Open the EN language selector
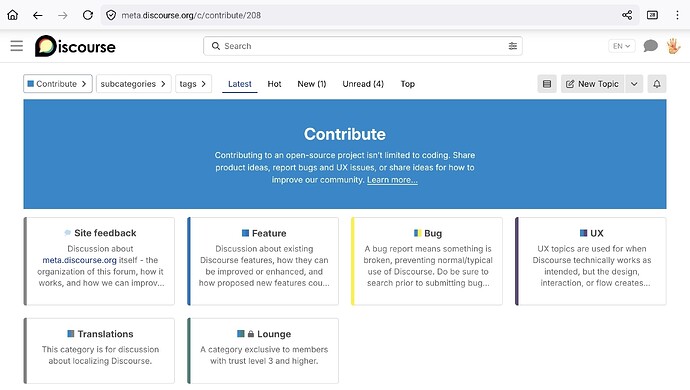This screenshot has height=390, width=690. point(622,46)
